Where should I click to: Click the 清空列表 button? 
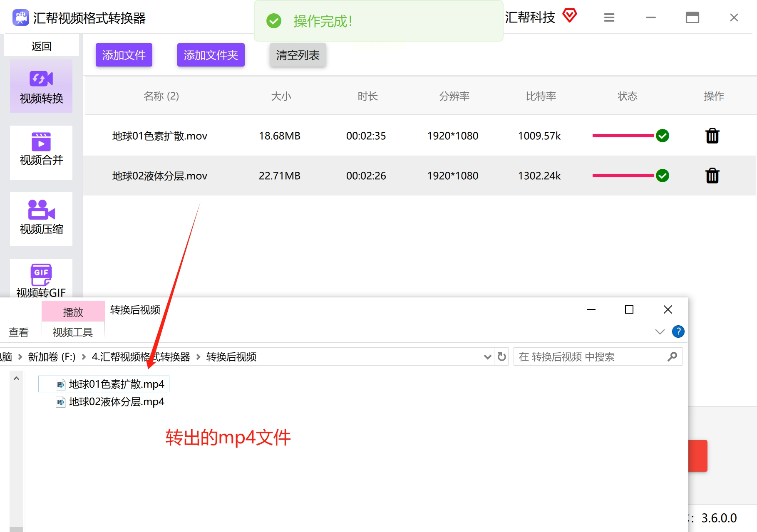point(298,55)
